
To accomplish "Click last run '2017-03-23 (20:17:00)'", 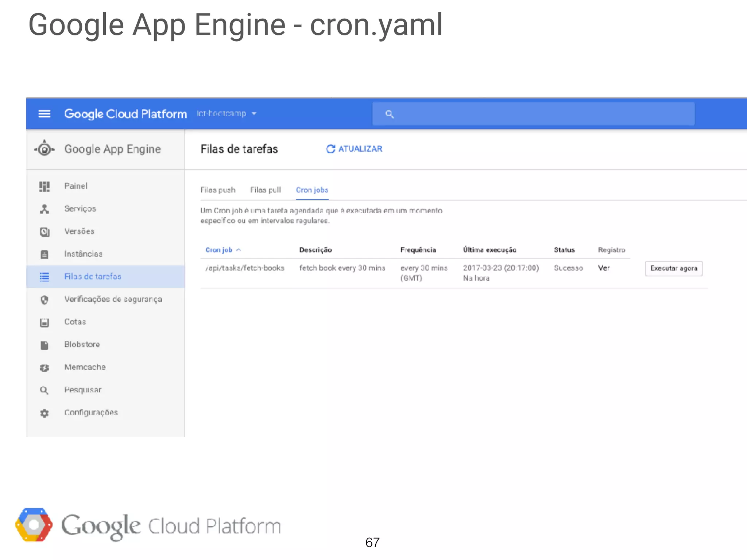I will 501,268.
